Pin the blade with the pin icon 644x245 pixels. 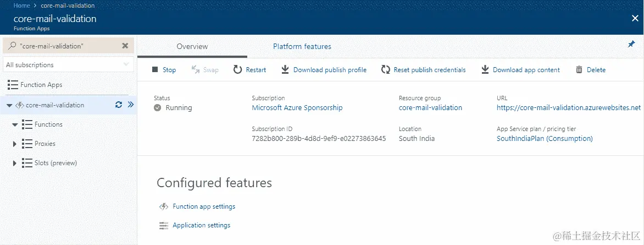tap(631, 44)
